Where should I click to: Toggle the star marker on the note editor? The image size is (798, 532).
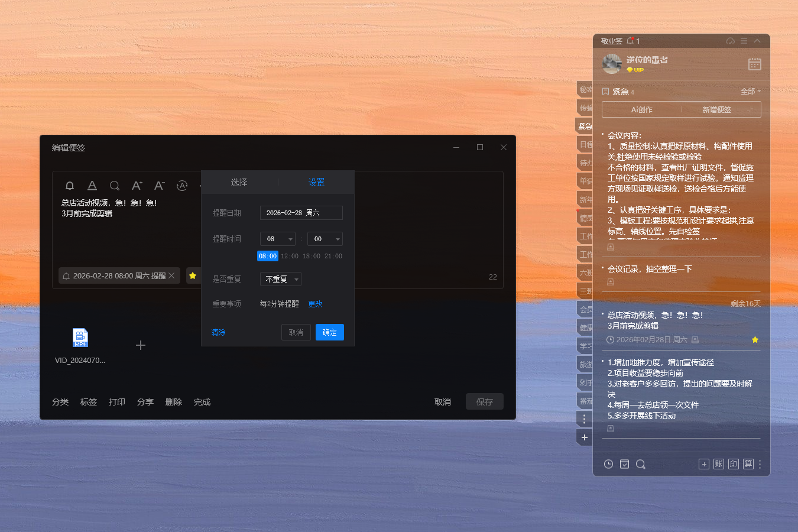pos(192,275)
